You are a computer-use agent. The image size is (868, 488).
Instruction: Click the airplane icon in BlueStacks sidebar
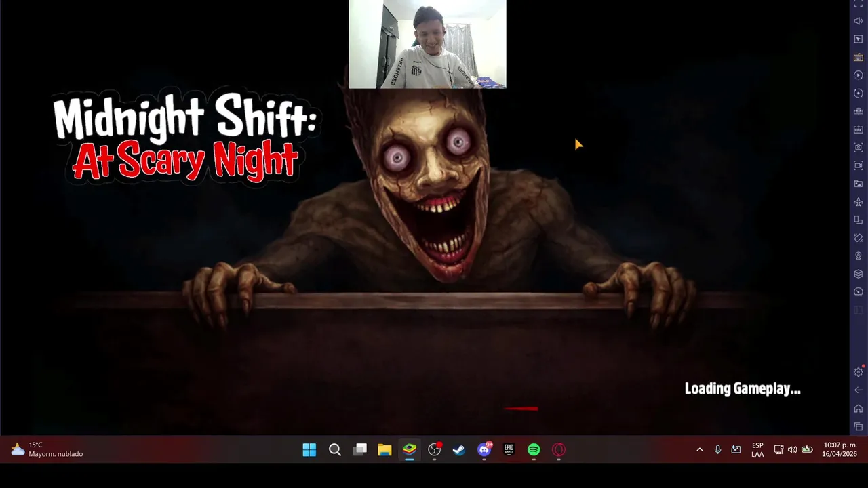point(858,202)
